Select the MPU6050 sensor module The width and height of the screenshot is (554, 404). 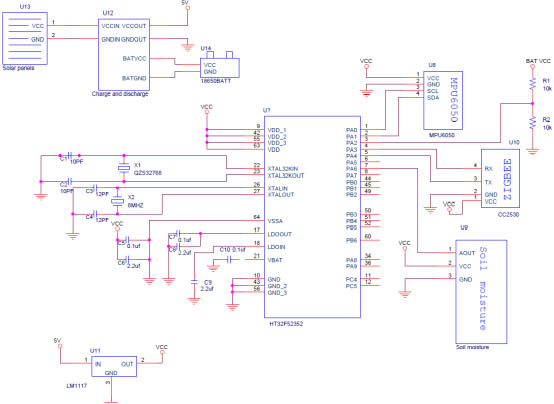(443, 100)
